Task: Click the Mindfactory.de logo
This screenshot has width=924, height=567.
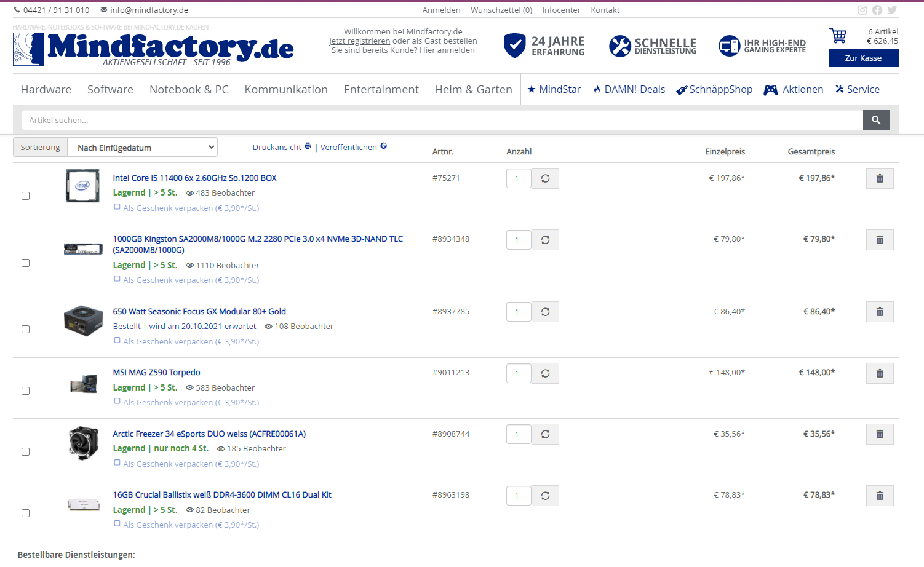Action: click(x=153, y=48)
